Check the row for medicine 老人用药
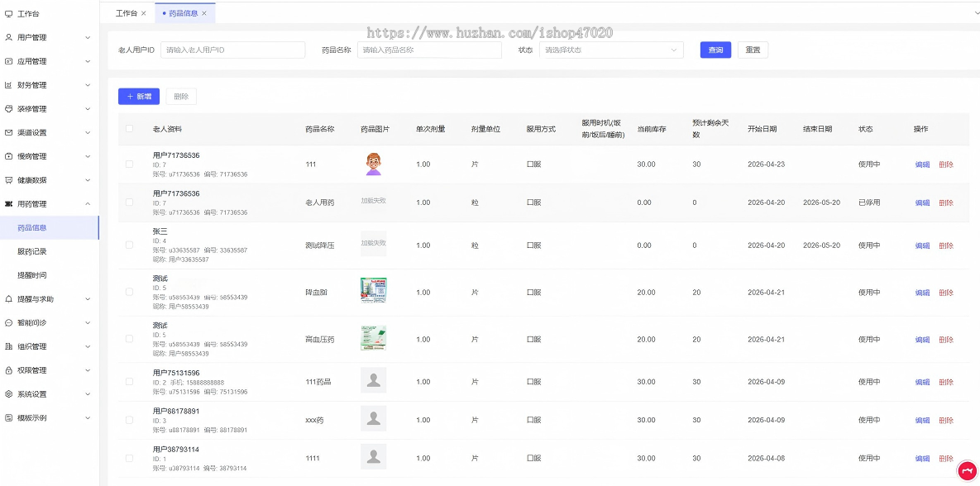980x486 pixels. click(x=129, y=202)
